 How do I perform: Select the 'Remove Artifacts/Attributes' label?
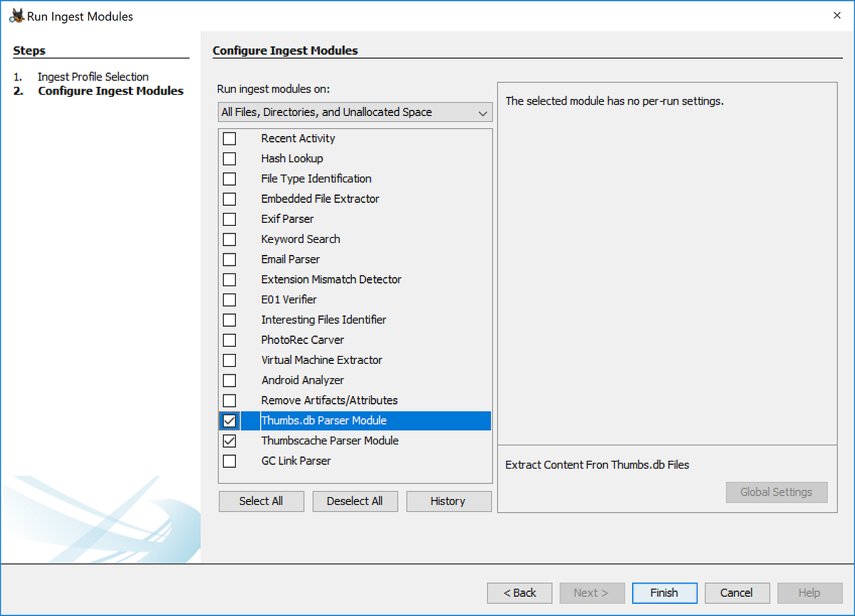(329, 400)
